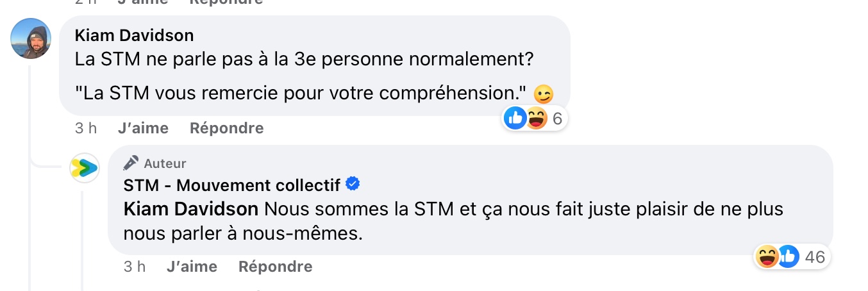Viewport: 868px width, 291px height.
Task: Click the laughing reaction on STM's reply
Action: (x=767, y=257)
